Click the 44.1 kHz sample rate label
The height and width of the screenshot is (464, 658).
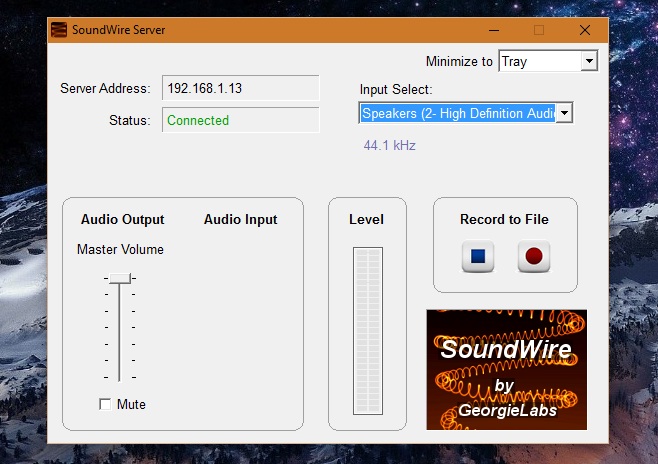pos(389,145)
